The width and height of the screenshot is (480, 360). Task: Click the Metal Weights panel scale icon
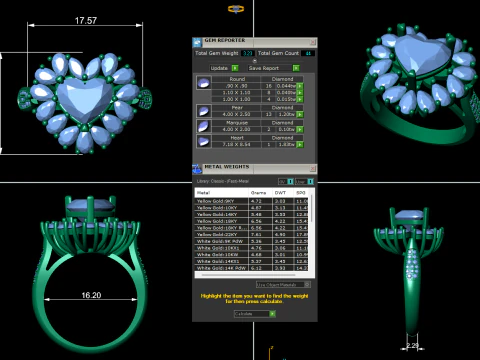pos(197,169)
